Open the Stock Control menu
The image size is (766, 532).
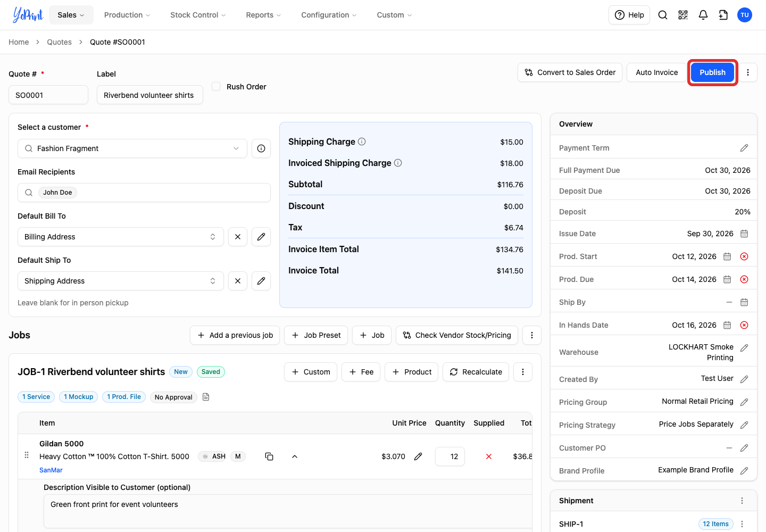tap(198, 15)
